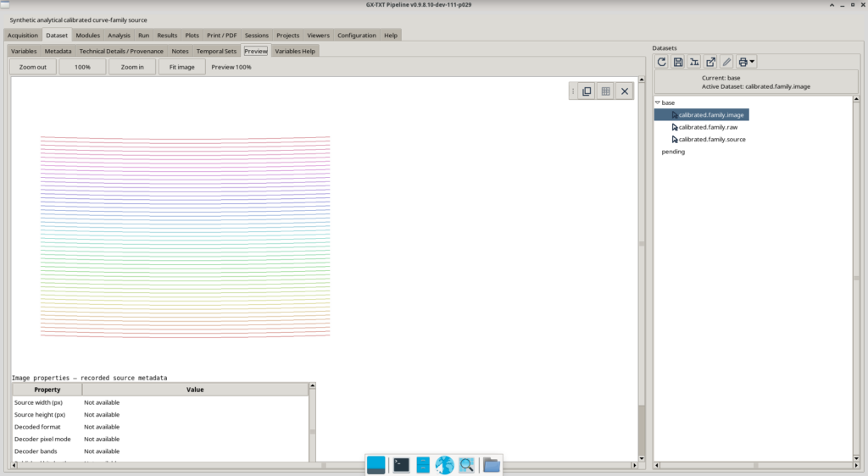Open the Print / PDF tab
This screenshot has height=476, width=868.
221,36
